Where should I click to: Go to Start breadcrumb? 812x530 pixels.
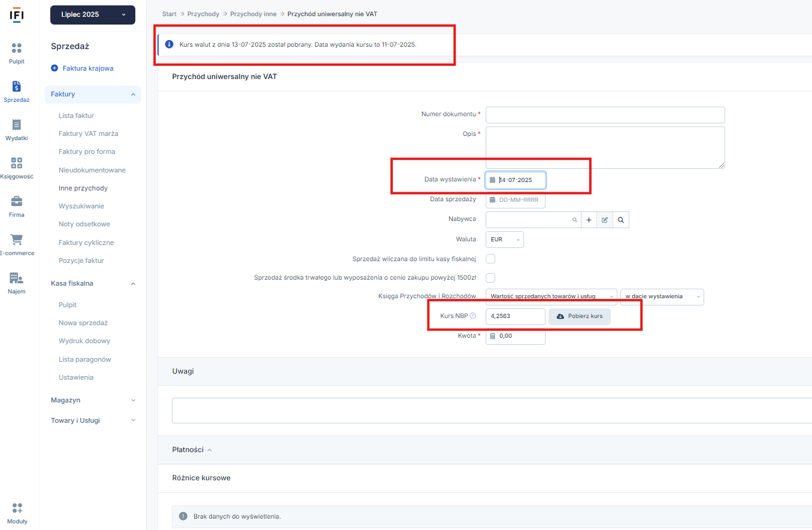click(169, 14)
